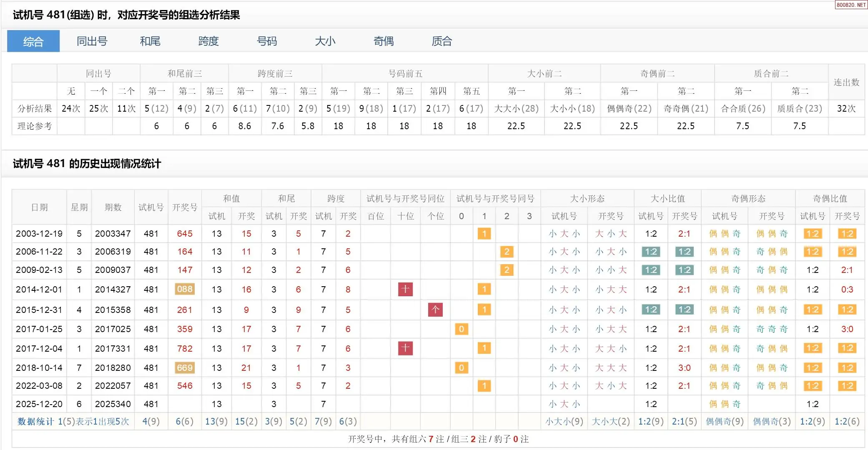
Task: Switch to the 奇偶 tab
Action: [384, 41]
